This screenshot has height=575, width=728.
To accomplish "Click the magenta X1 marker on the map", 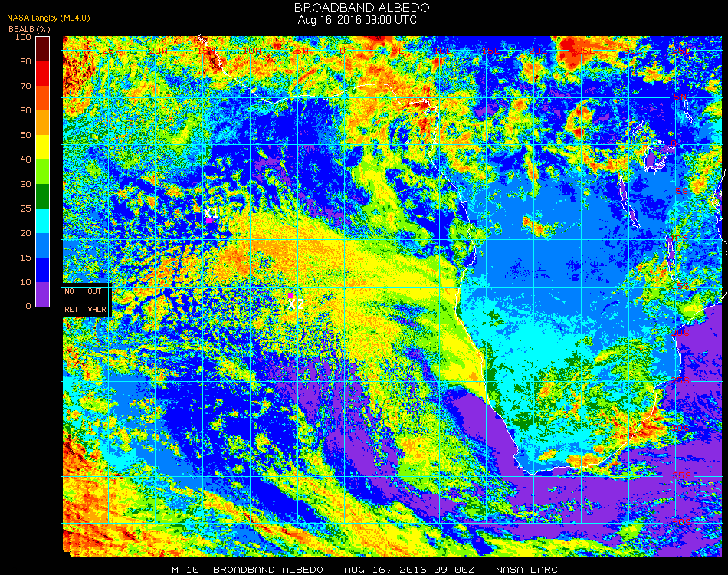I will pyautogui.click(x=209, y=220).
